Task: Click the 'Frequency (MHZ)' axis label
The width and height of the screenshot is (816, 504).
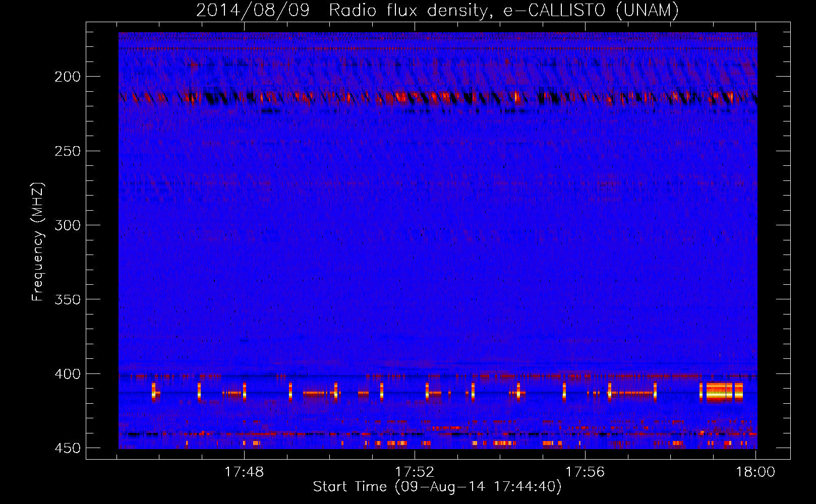Action: pyautogui.click(x=38, y=242)
